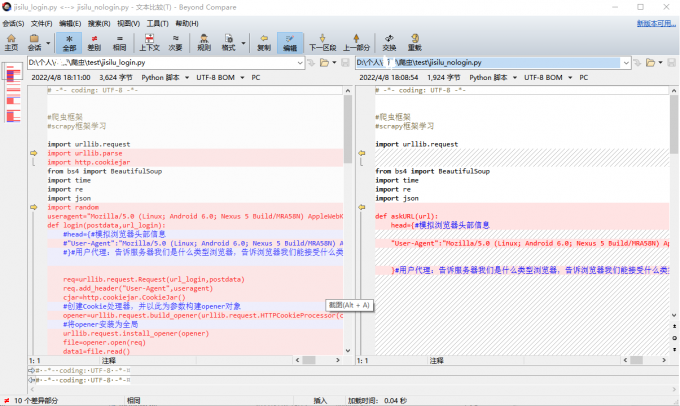The image size is (680, 406).
Task: Open the 文件(F) menu
Action: (41, 23)
